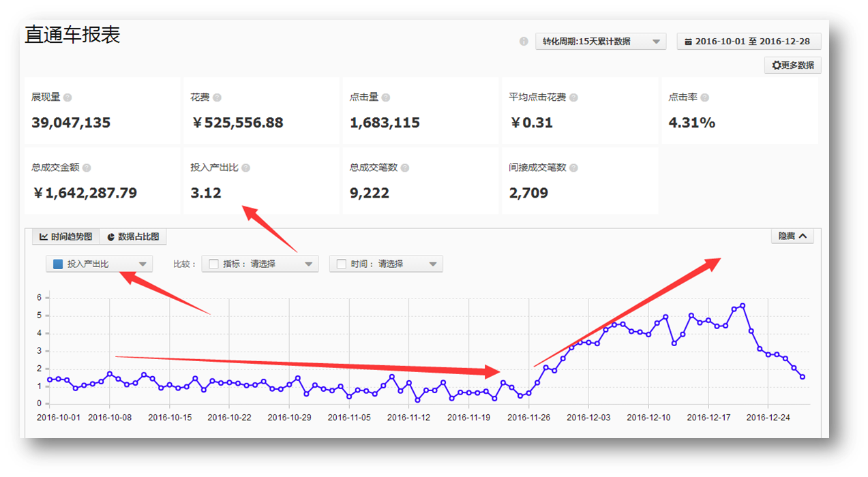Click help icon next to 展现量

(x=68, y=97)
